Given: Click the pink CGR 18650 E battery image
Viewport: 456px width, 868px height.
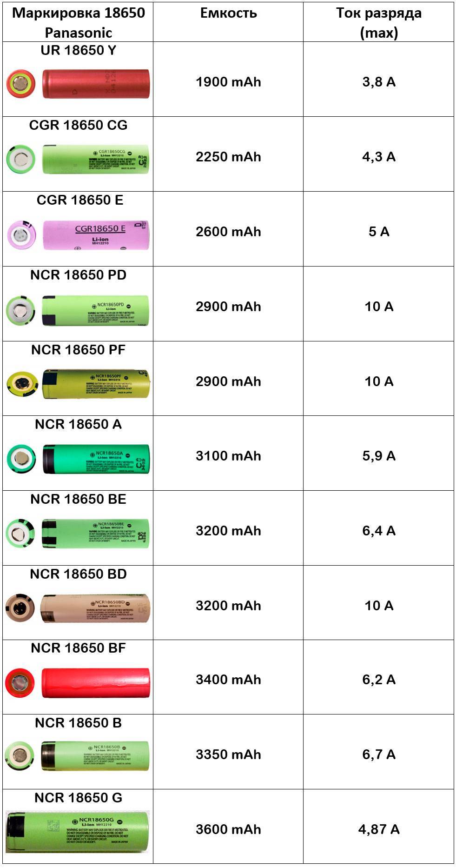Looking at the screenshot, I should click(x=96, y=234).
